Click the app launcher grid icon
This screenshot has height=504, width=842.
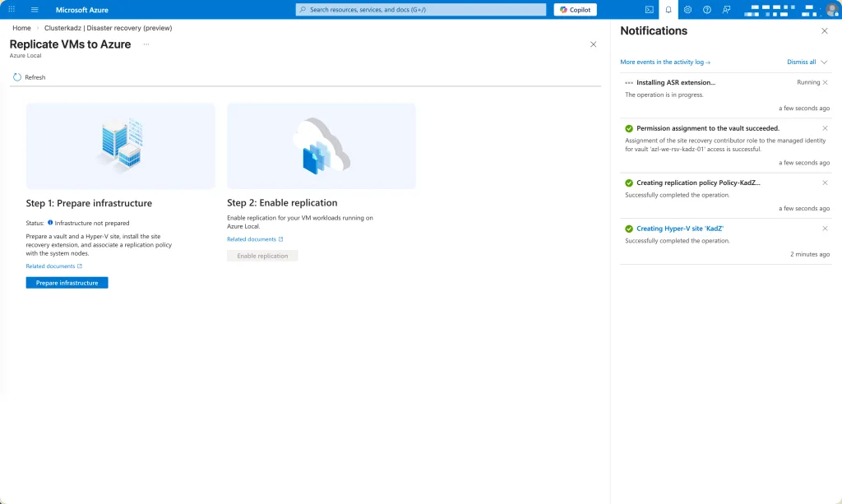pyautogui.click(x=12, y=10)
